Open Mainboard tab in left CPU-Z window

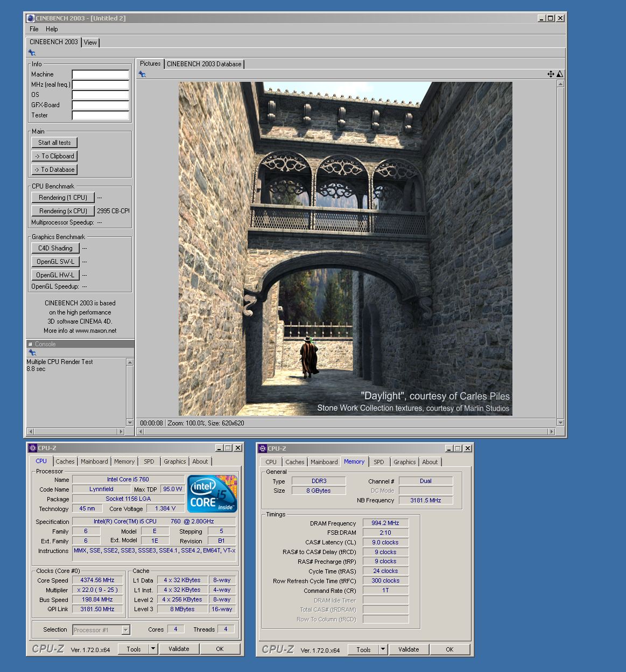click(94, 461)
